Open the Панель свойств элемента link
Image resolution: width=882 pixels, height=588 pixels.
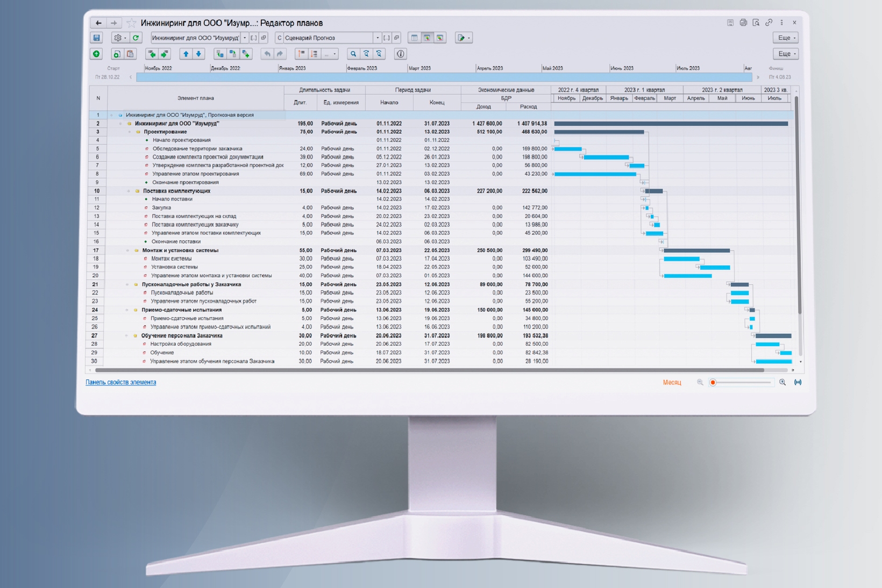click(x=121, y=382)
